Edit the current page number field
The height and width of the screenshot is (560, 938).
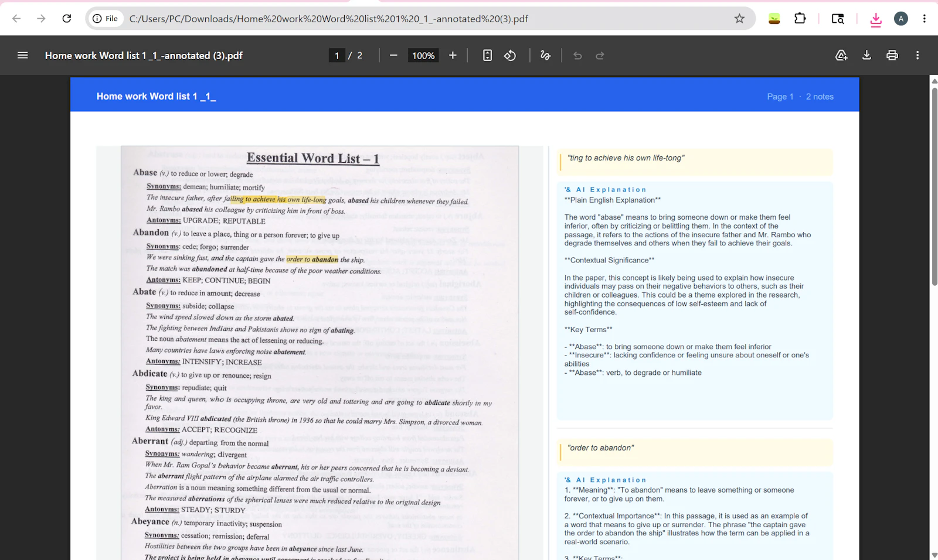click(337, 56)
